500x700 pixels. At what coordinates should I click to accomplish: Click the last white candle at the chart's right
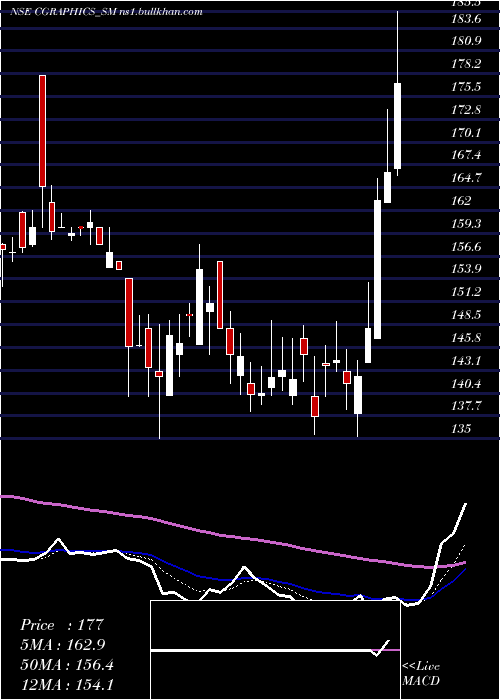[397, 126]
